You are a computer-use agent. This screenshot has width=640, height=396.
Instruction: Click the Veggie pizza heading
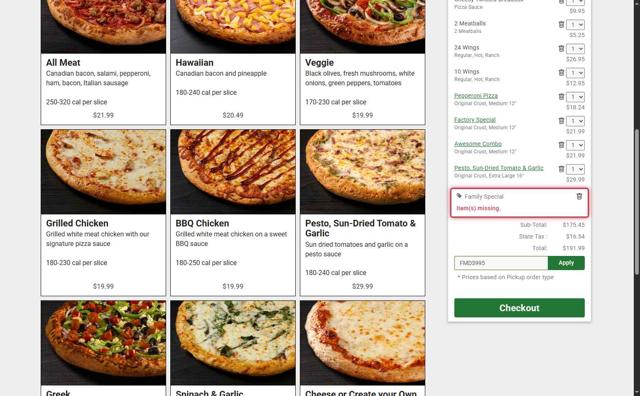point(319,63)
